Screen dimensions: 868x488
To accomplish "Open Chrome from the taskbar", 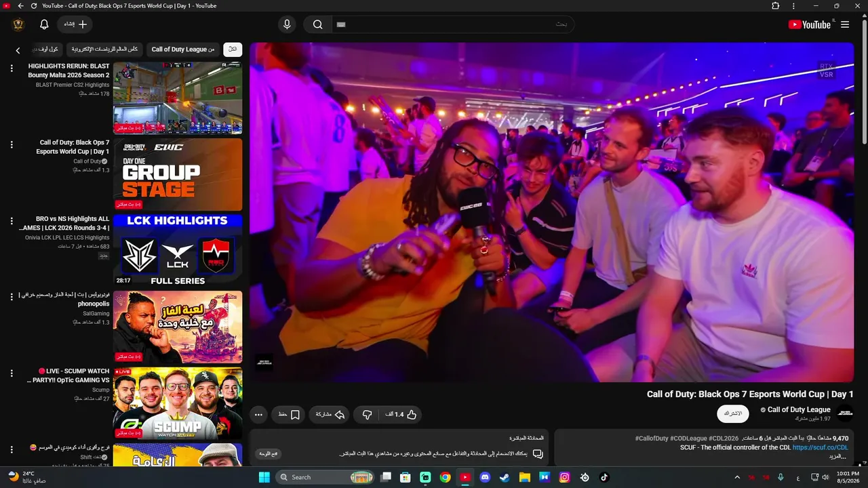I will pyautogui.click(x=445, y=477).
